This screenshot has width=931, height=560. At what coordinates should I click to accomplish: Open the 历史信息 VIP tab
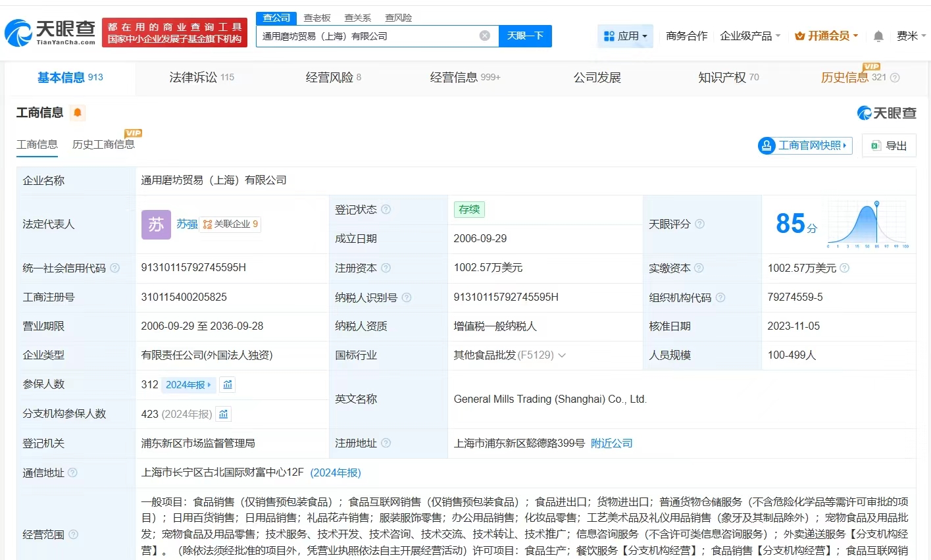(853, 78)
